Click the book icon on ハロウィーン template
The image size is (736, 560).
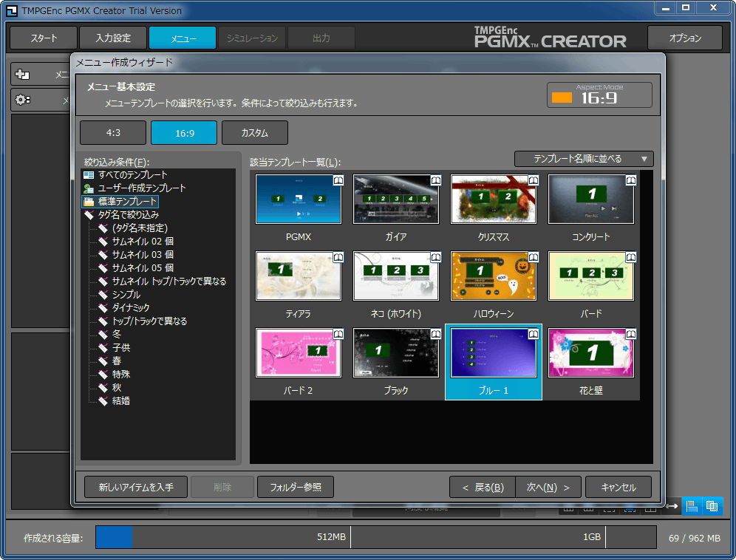click(x=534, y=257)
